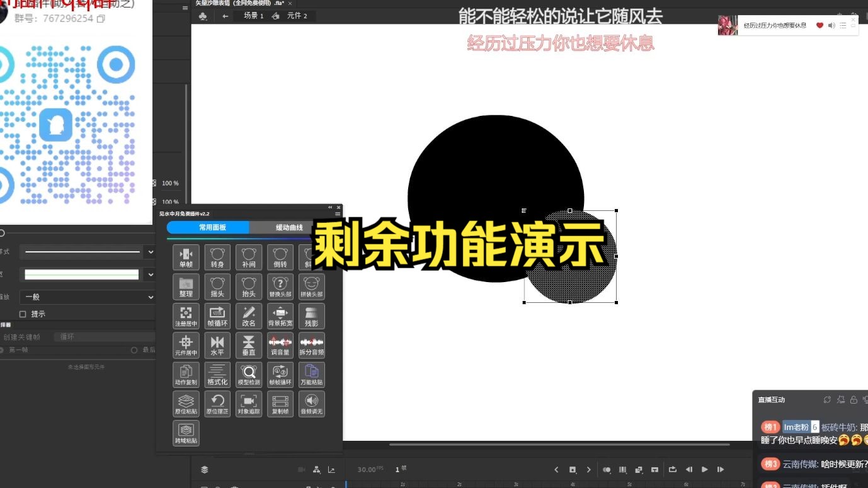This screenshot has height=488, width=868.
Task: Click the 万能粘贴 button
Action: [312, 375]
